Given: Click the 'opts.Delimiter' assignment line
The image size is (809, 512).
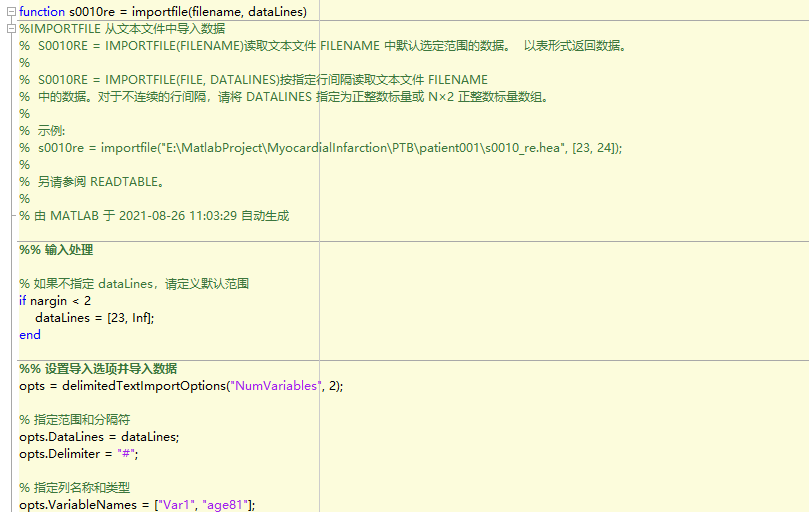Looking at the screenshot, I should [78, 454].
